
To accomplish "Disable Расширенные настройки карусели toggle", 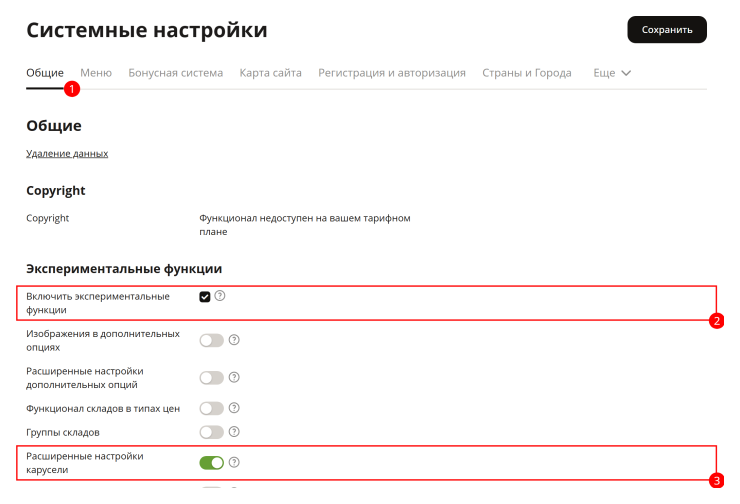I will tap(211, 463).
